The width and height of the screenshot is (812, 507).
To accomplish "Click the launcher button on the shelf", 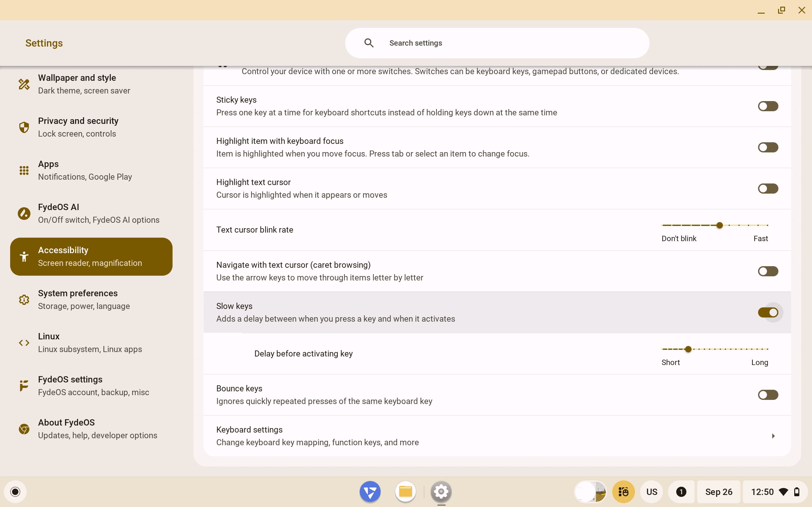I will [x=15, y=491].
